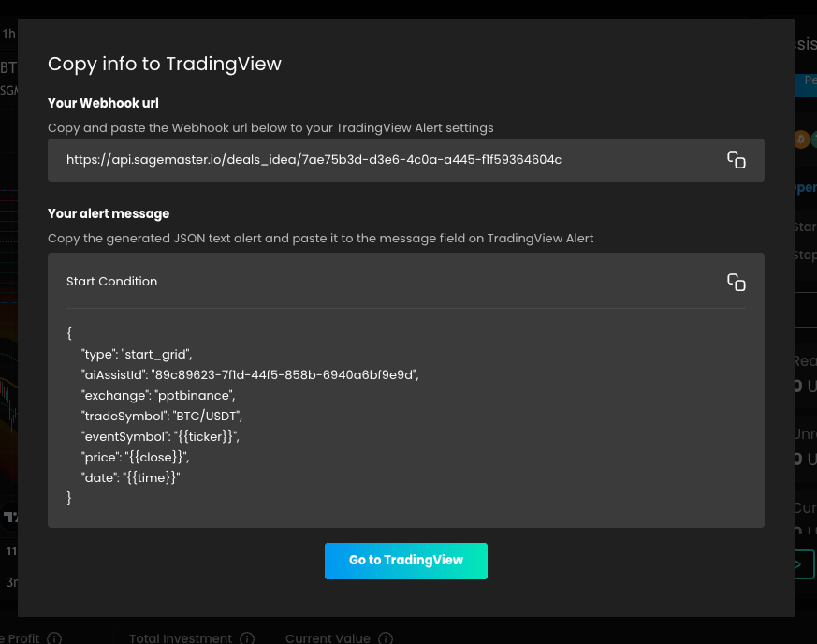The width and height of the screenshot is (817, 644).
Task: Click the "exchange": "pptbinance" line
Action: pyautogui.click(x=158, y=395)
